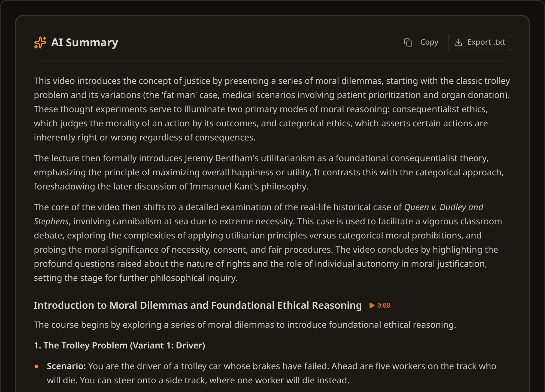Click the orange play triangle near 0:00
This screenshot has width=545, height=392.
tap(372, 305)
